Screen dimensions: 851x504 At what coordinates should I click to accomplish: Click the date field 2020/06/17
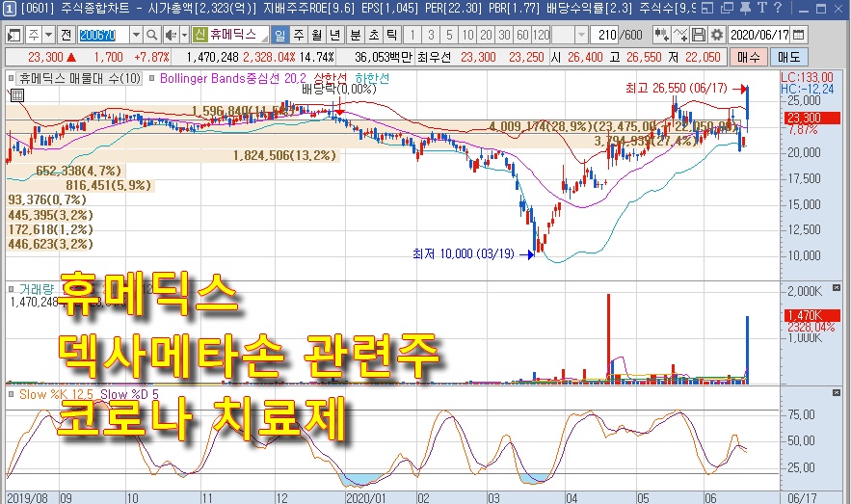point(759,36)
